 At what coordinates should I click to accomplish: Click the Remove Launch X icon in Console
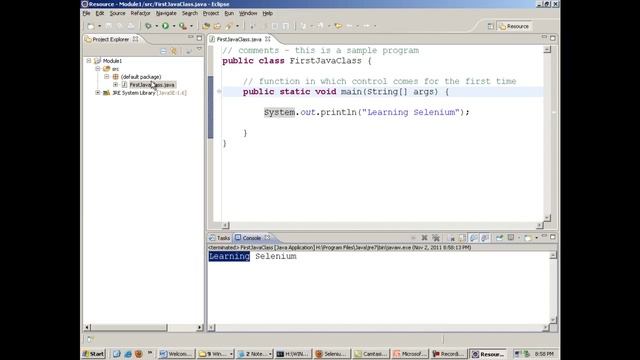pos(424,238)
